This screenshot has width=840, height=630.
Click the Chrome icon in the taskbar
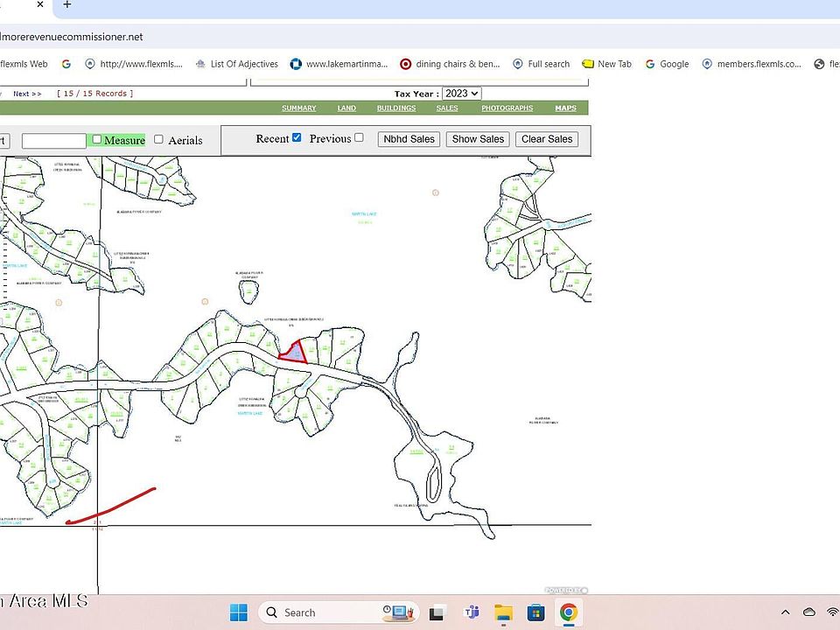568,612
